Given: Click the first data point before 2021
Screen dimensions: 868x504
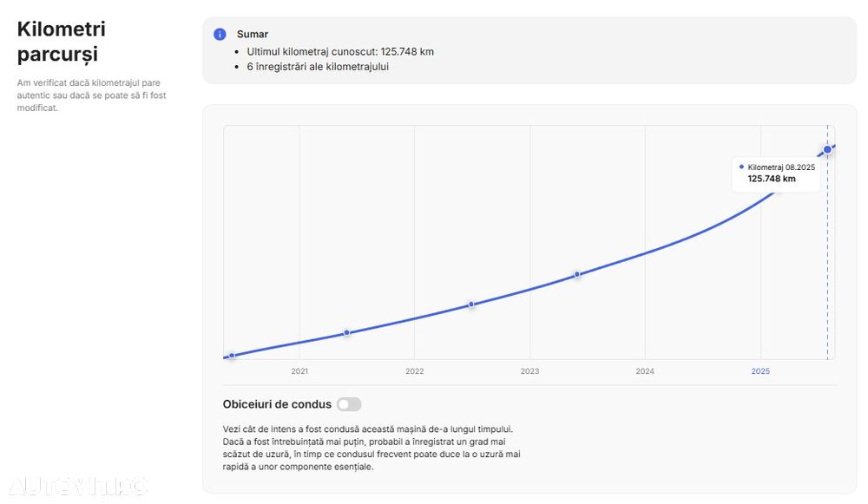Looking at the screenshot, I should coord(232,356).
